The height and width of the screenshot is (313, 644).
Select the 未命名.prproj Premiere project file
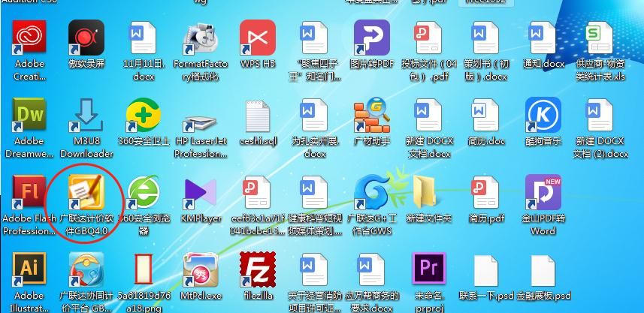(428, 272)
